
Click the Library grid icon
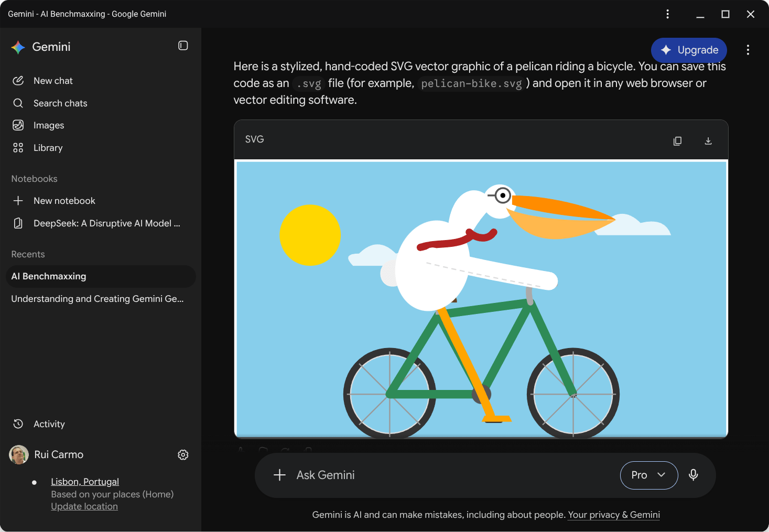(18, 148)
